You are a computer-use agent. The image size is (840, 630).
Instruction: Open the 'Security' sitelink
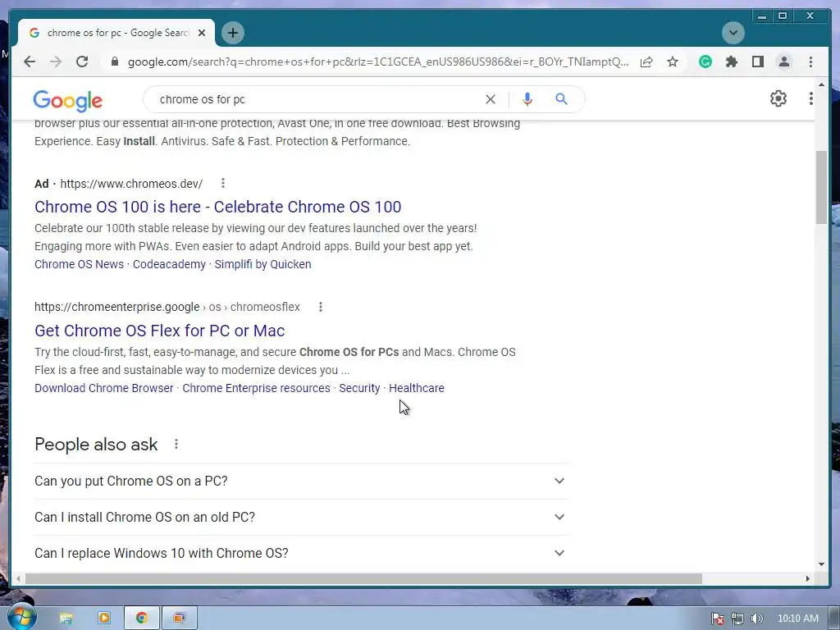[359, 388]
